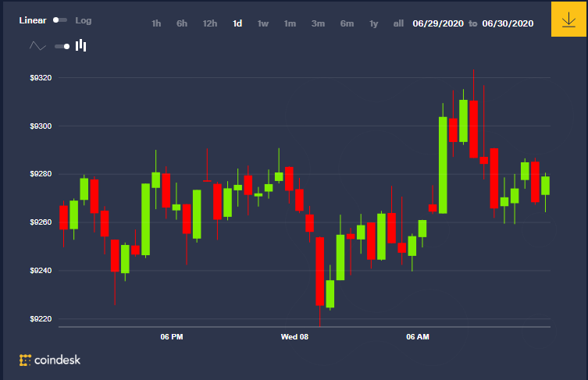588x380 pixels.
Task: Select the 1h time range
Action: click(156, 23)
